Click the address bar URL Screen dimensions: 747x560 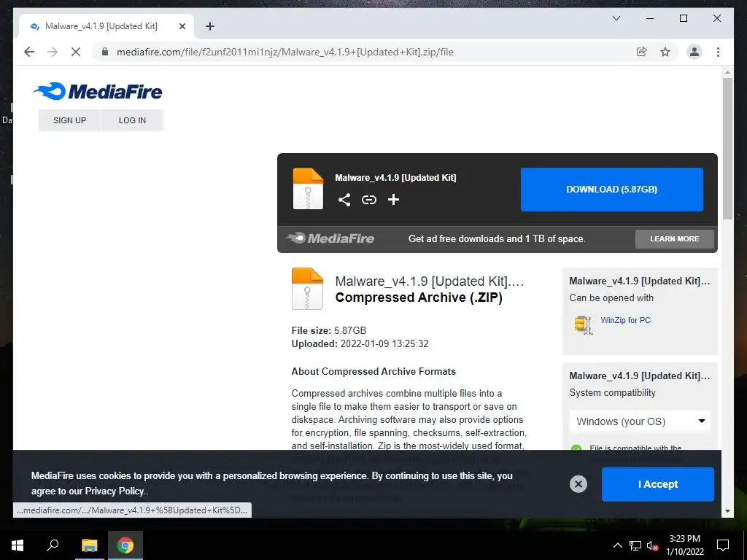[285, 52]
